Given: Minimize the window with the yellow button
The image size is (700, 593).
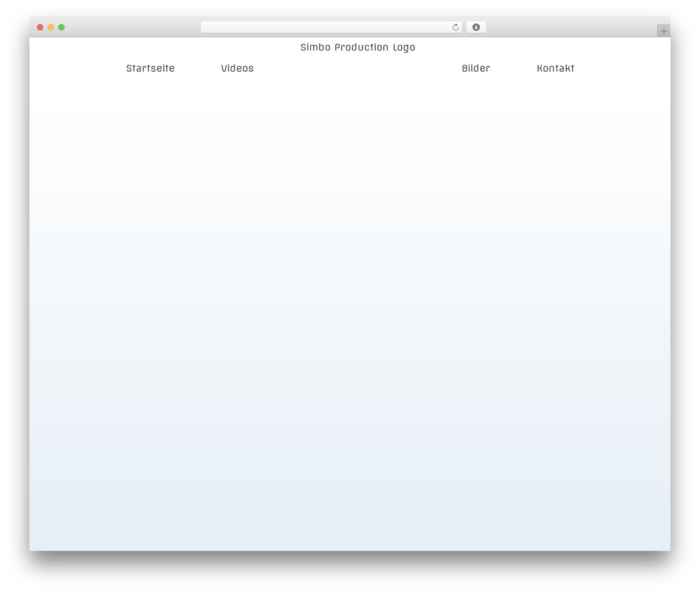Looking at the screenshot, I should click(51, 27).
